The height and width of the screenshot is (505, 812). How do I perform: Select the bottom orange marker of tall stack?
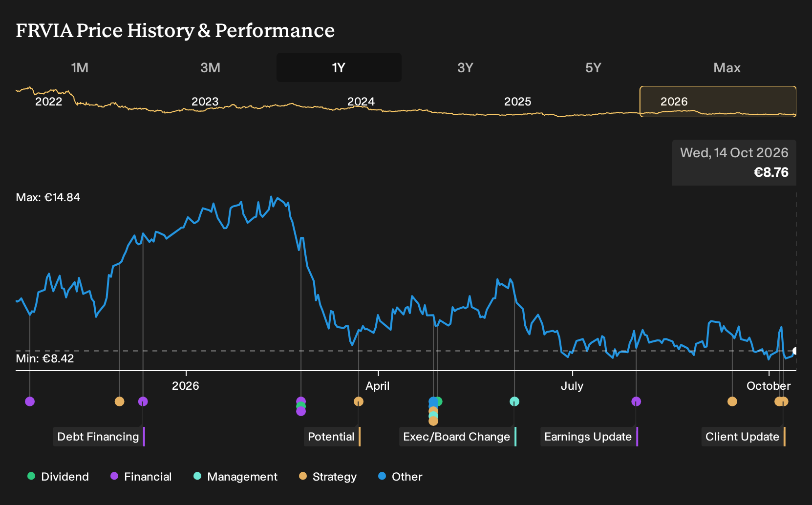tap(433, 421)
